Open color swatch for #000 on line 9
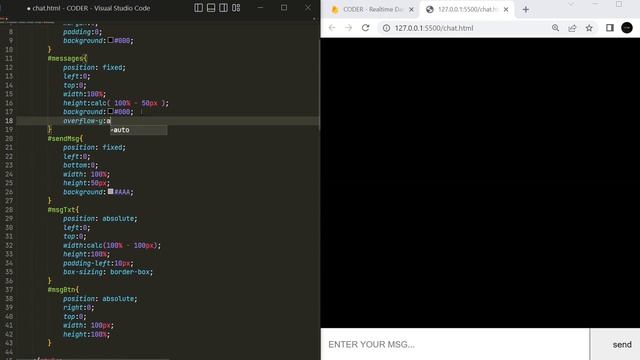Screen dimensions: 640x360 pyautogui.click(x=111, y=40)
